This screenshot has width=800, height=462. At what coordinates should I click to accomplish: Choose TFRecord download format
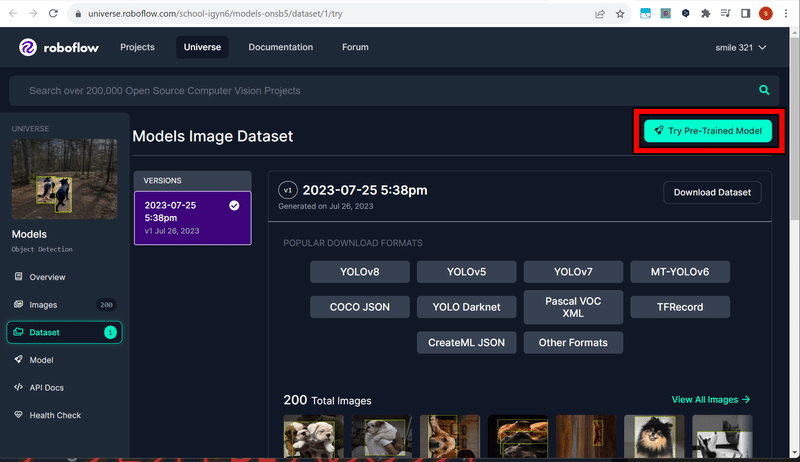click(x=680, y=307)
